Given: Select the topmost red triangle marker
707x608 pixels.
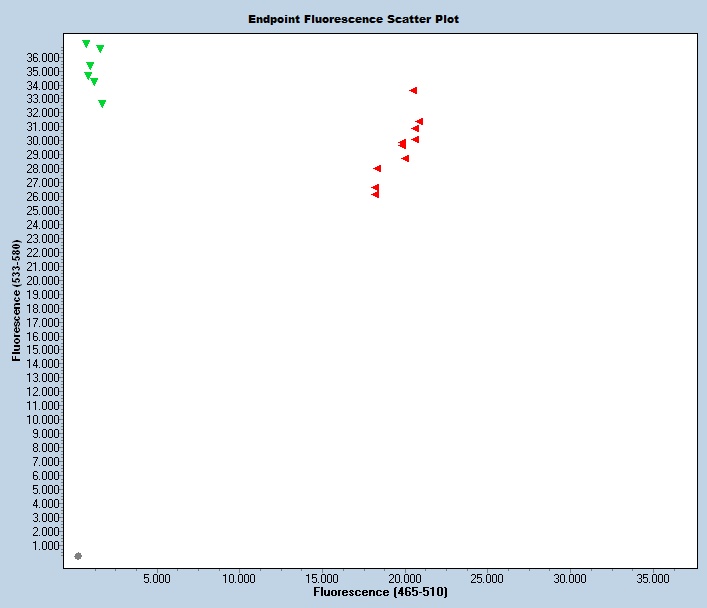Looking at the screenshot, I should (x=413, y=91).
